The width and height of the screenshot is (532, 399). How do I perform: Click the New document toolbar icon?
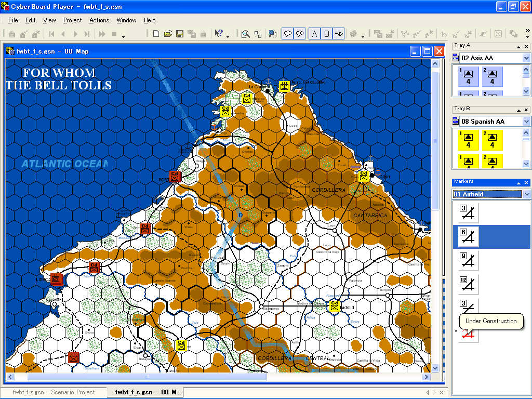[x=156, y=34]
